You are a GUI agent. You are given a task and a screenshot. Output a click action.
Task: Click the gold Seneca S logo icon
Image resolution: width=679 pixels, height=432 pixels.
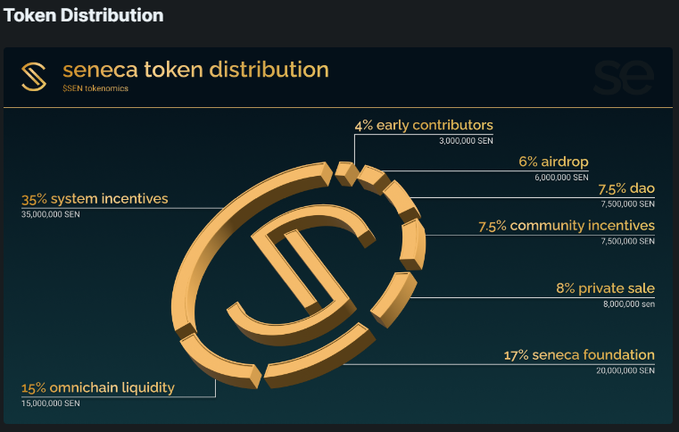(34, 77)
